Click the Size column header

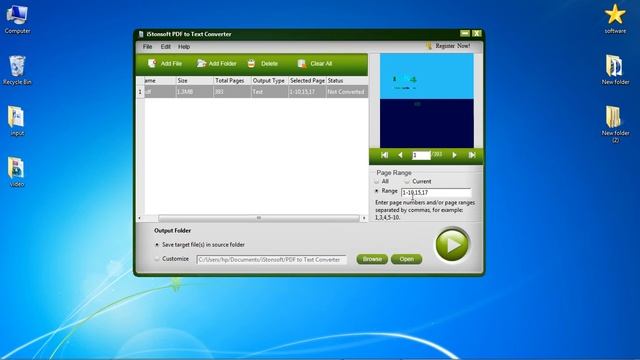pos(195,81)
